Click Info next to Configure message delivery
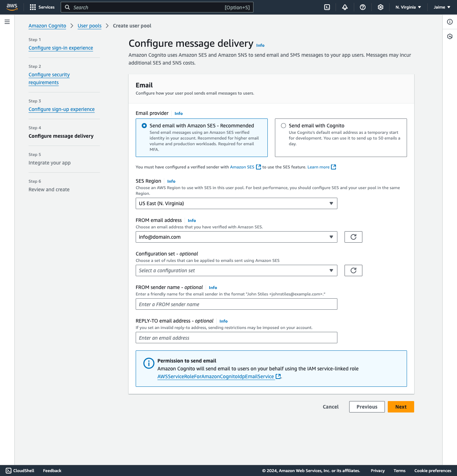457x476 pixels. [260, 45]
